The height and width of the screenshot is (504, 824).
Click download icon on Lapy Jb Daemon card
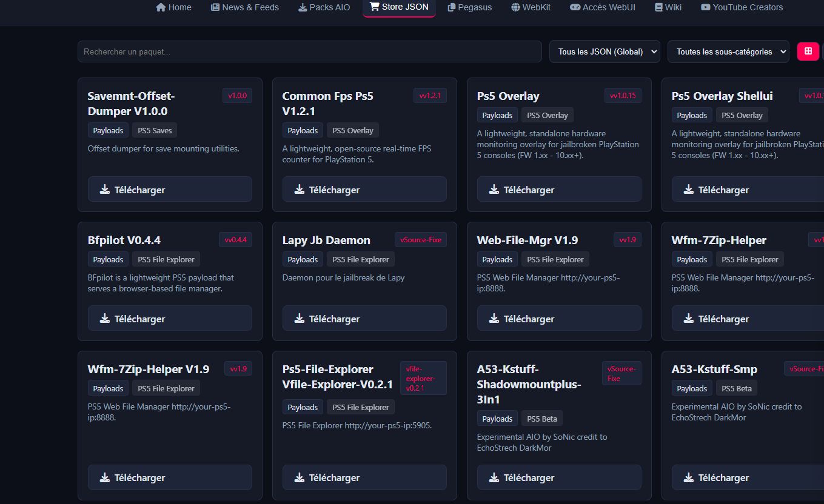click(x=299, y=319)
